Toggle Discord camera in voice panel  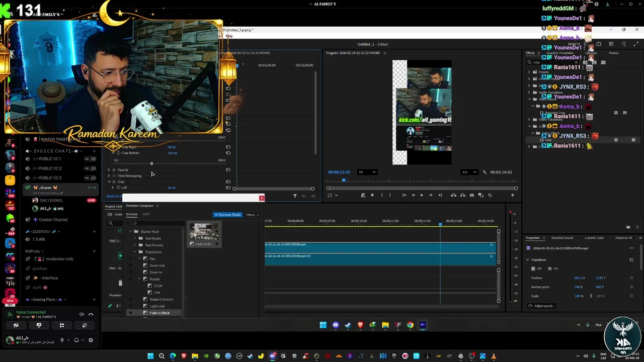[16, 325]
